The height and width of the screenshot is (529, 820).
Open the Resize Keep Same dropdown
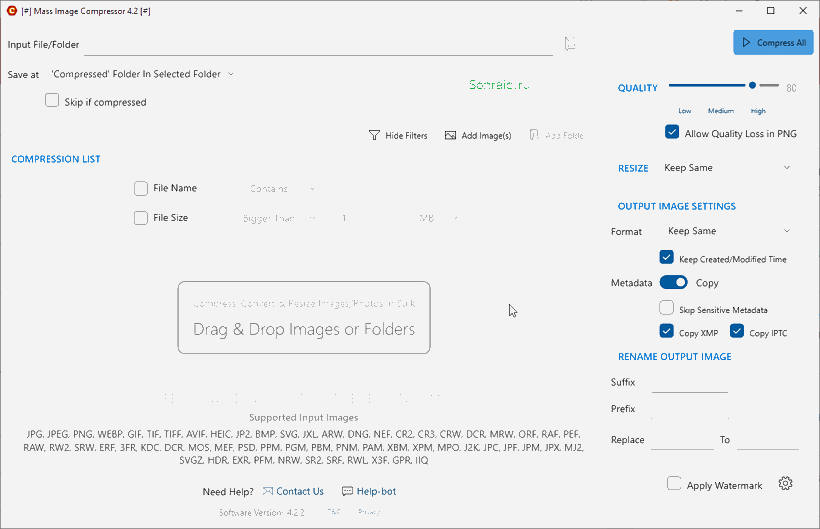[727, 168]
